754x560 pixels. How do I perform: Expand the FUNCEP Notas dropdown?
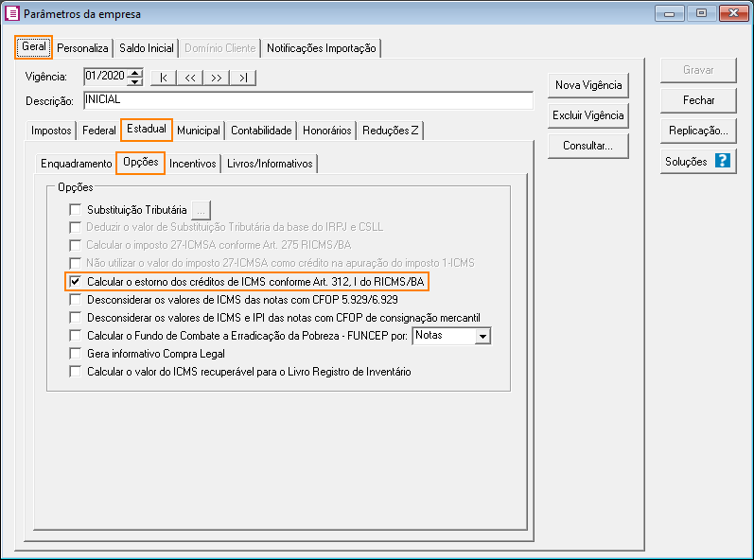[482, 336]
